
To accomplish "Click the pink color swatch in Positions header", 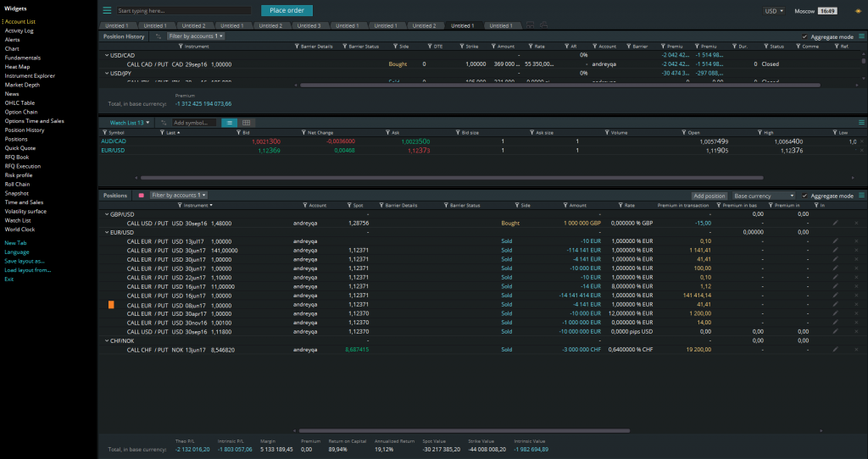I will coord(142,196).
